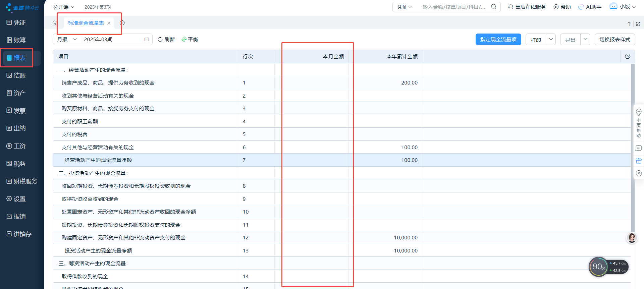This screenshot has width=644, height=289.
Task: Click the 切换报表样式 button
Action: (614, 40)
